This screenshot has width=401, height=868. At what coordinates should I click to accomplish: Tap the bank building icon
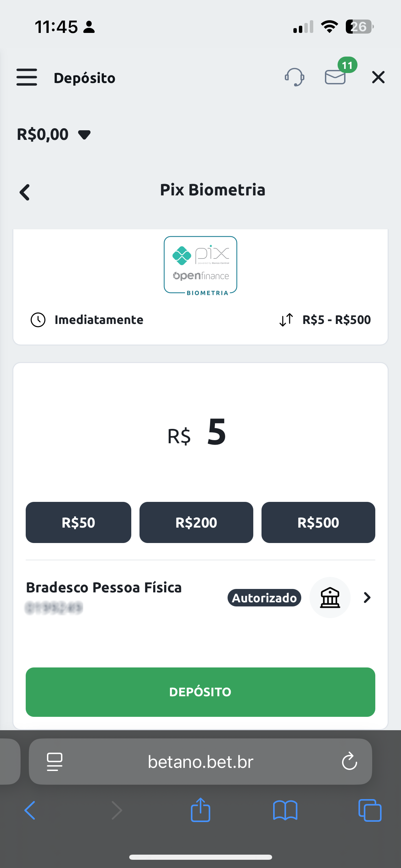(x=330, y=598)
